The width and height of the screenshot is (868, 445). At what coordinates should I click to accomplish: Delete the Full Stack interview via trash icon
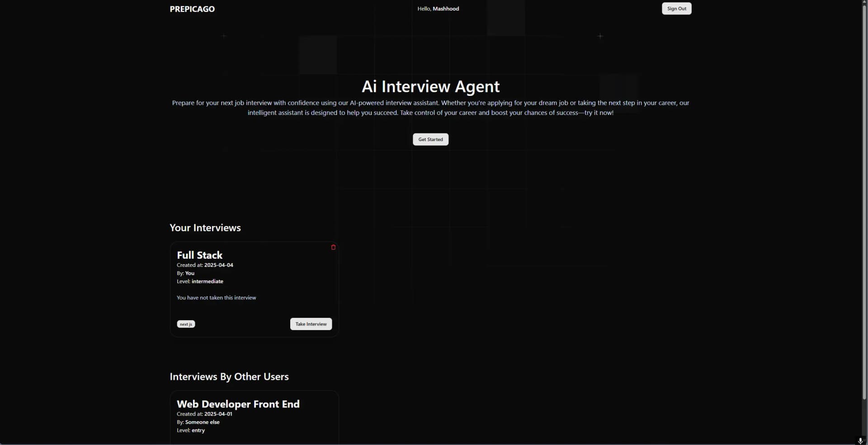(333, 247)
